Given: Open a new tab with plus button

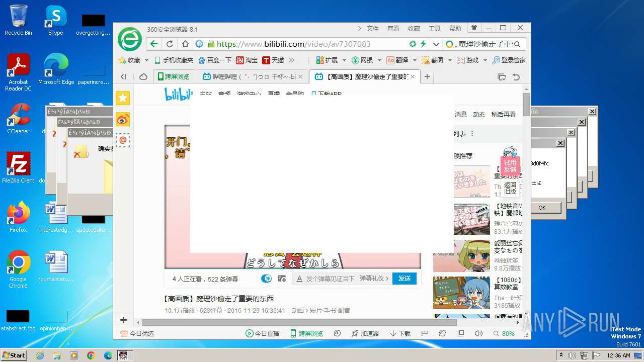Looking at the screenshot, I should (x=427, y=76).
